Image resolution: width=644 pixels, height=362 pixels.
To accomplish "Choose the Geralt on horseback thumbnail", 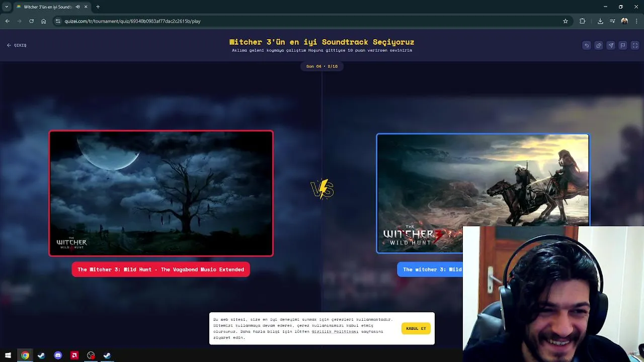I will coord(482,194).
